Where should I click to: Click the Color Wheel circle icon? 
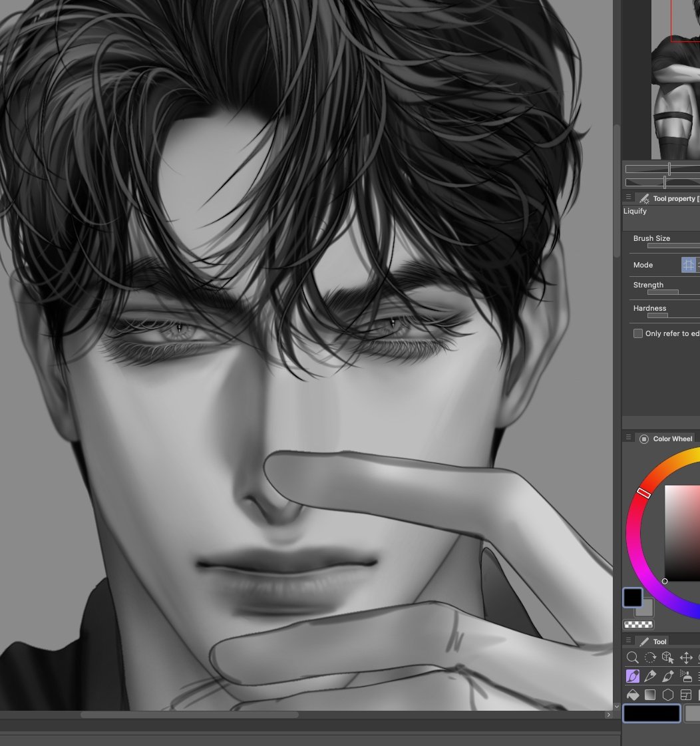tap(644, 439)
